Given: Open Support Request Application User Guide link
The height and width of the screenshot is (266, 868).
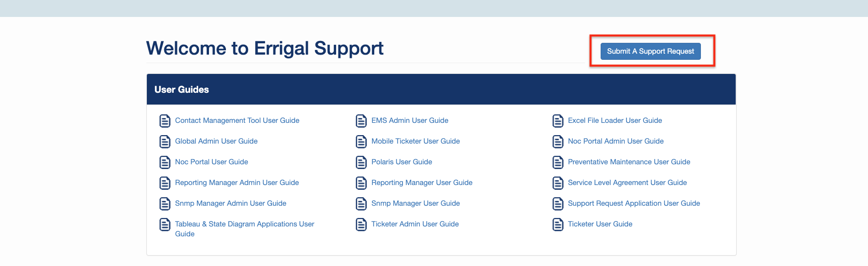Looking at the screenshot, I should [x=634, y=203].
